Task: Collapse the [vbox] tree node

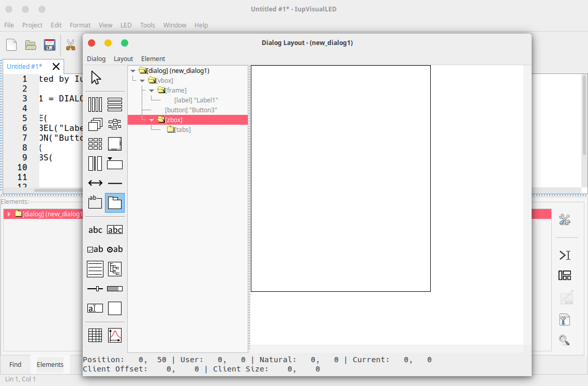Action: click(x=142, y=81)
